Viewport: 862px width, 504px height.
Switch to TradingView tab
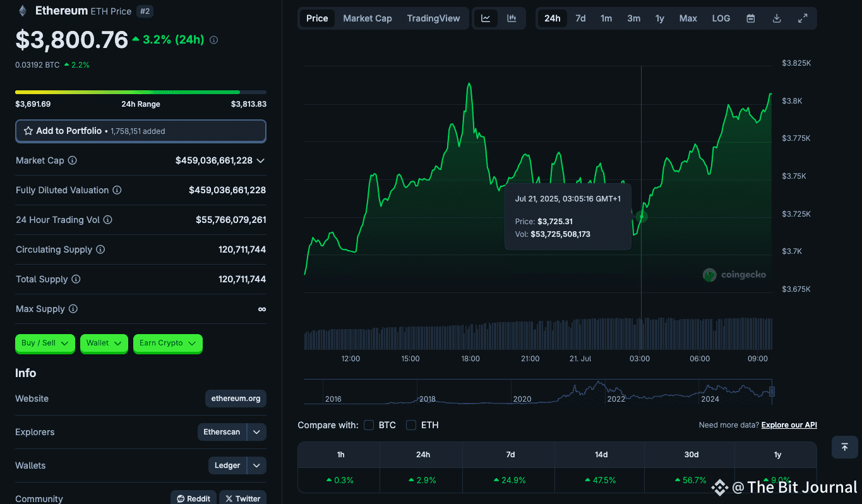pos(433,18)
